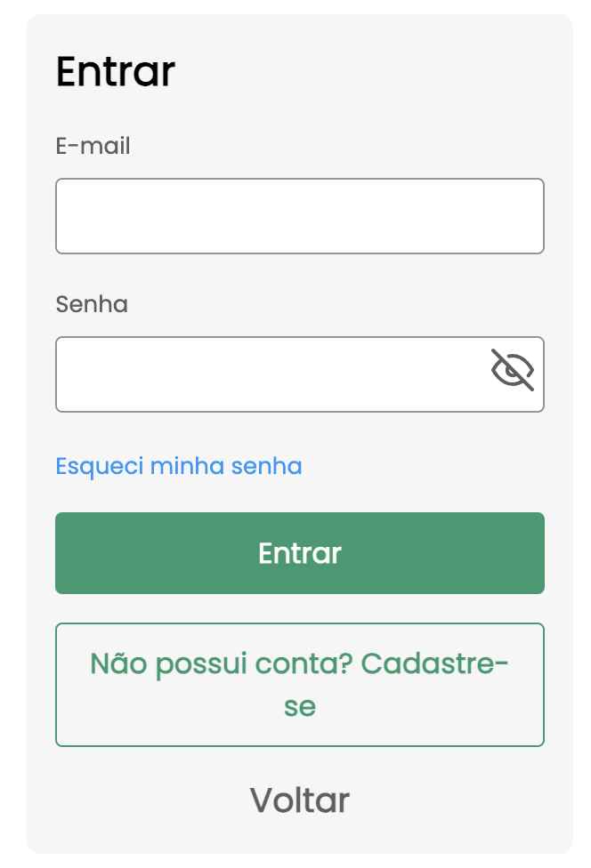Submit login with the Entrar button
Image resolution: width=591 pixels, height=868 pixels.
pos(299,553)
